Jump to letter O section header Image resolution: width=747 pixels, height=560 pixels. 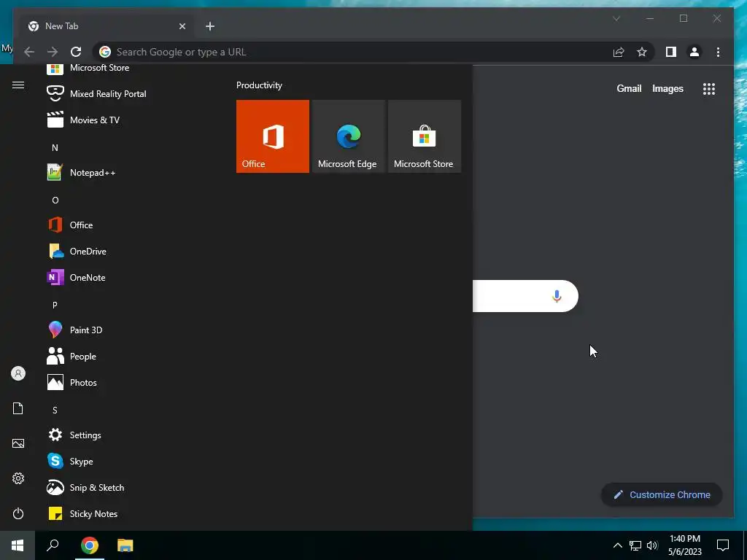click(x=55, y=200)
